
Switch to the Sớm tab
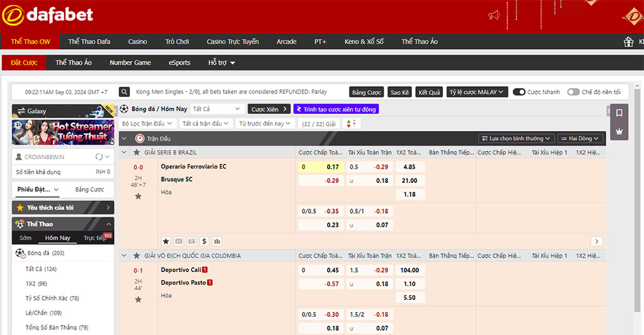point(25,238)
